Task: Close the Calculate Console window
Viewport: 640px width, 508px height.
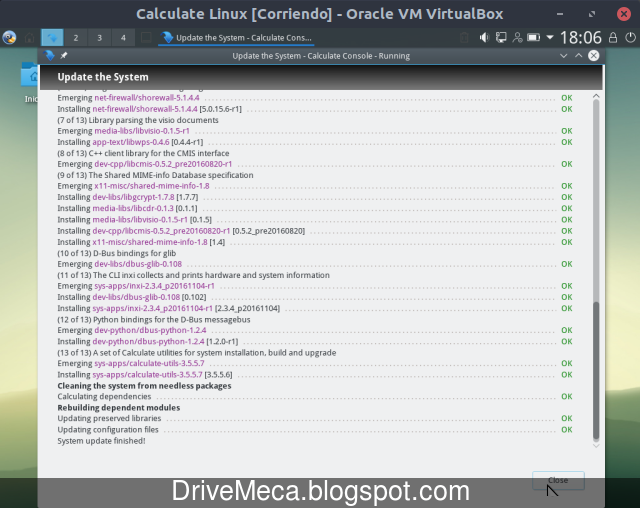Action: coord(594,55)
